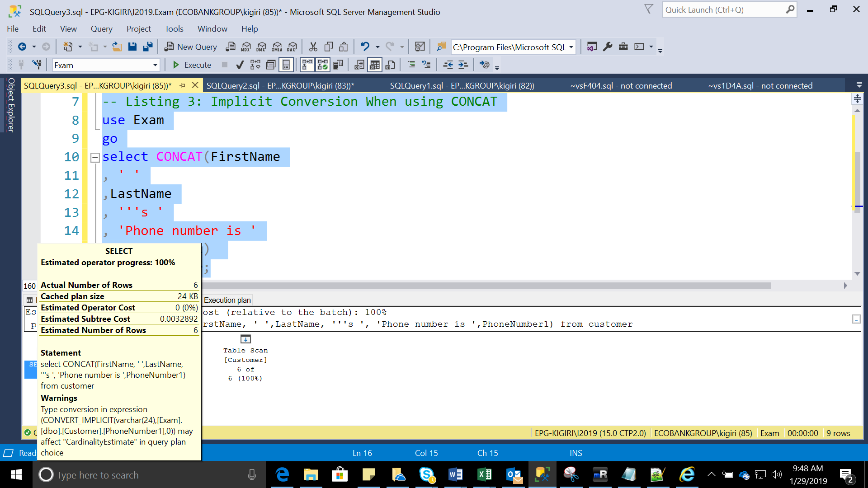The image size is (868, 488).
Task: Click the Decrease Indent icon
Action: [448, 65]
